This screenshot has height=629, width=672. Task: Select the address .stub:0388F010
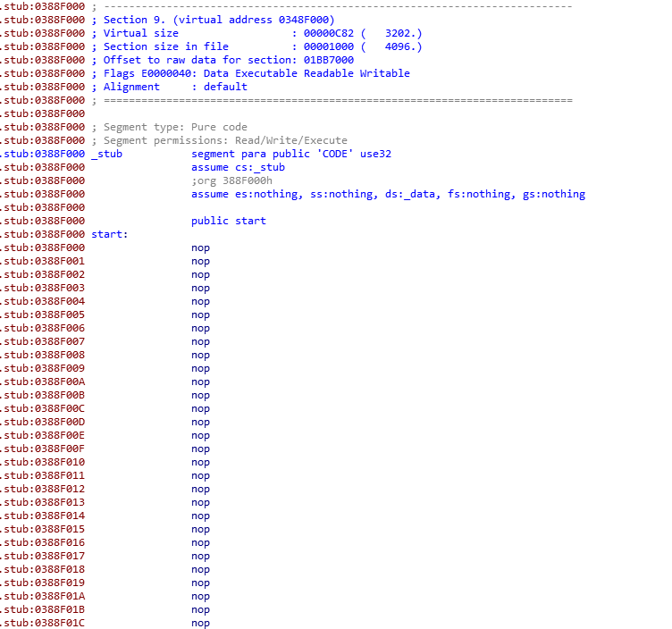pos(42,462)
